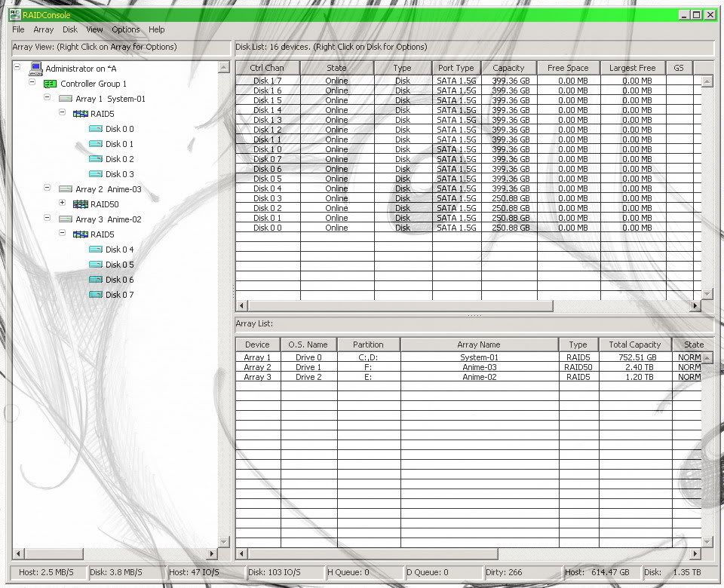Click the RAID50 array icon

pyautogui.click(x=81, y=204)
